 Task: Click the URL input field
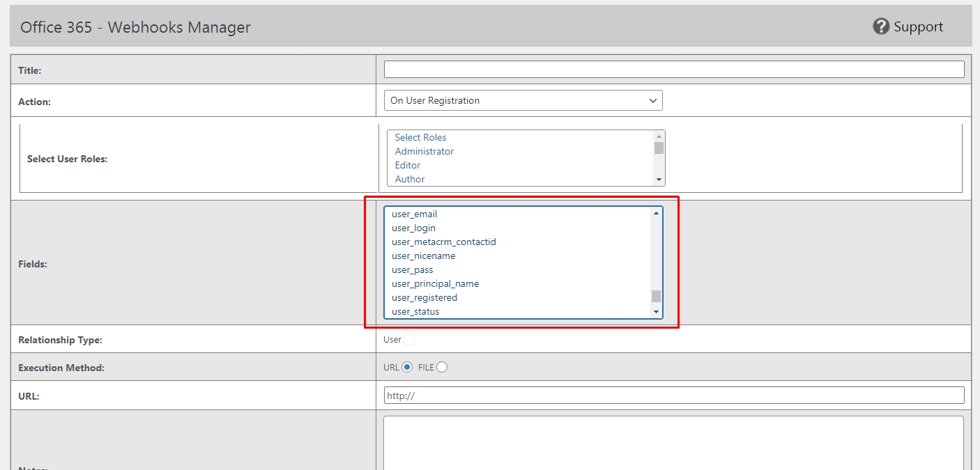tap(674, 395)
